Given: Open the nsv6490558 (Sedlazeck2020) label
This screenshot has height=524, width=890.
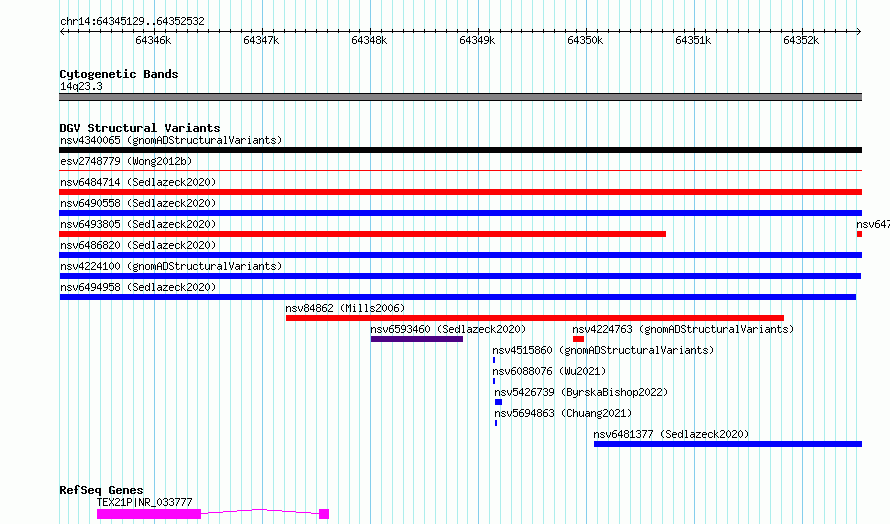Looking at the screenshot, I should coord(138,203).
